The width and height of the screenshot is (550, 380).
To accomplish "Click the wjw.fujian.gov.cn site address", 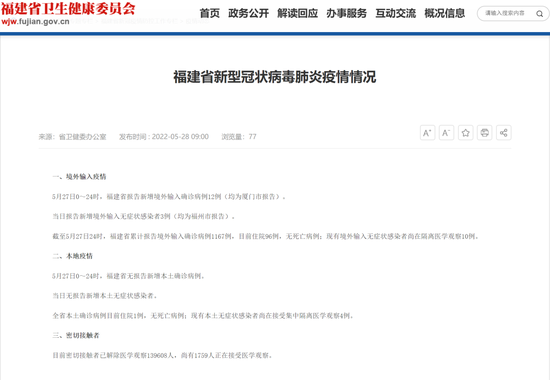I will [35, 21].
